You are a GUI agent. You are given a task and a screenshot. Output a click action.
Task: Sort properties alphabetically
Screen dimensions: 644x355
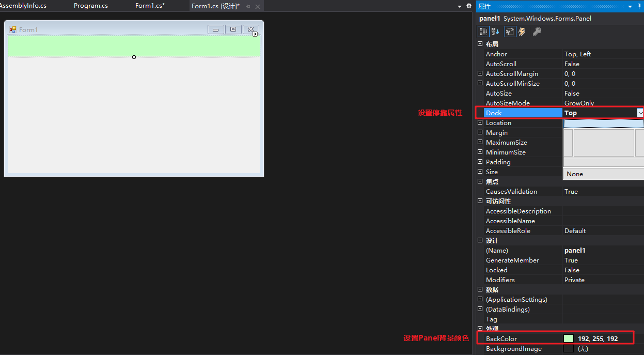tap(495, 31)
